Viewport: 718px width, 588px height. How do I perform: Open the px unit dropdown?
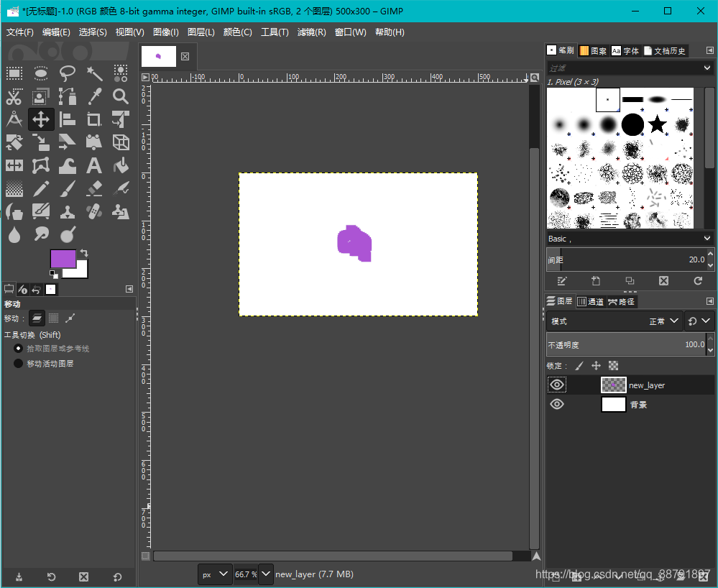pos(215,574)
